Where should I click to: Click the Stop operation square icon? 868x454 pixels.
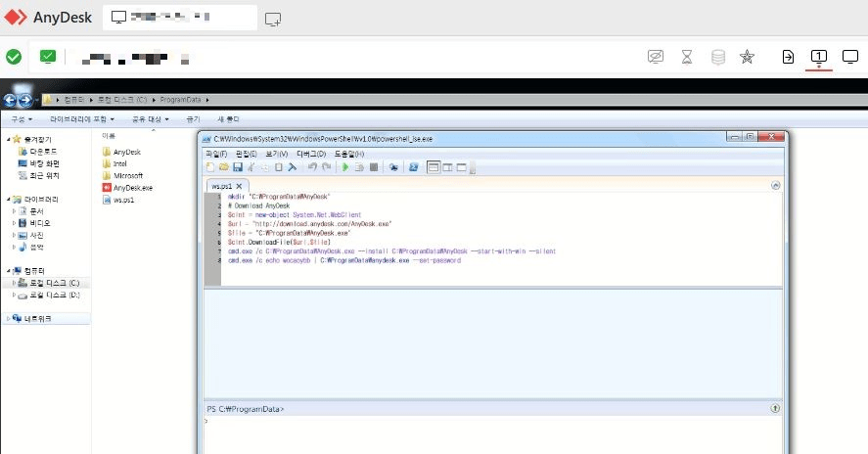tap(374, 167)
